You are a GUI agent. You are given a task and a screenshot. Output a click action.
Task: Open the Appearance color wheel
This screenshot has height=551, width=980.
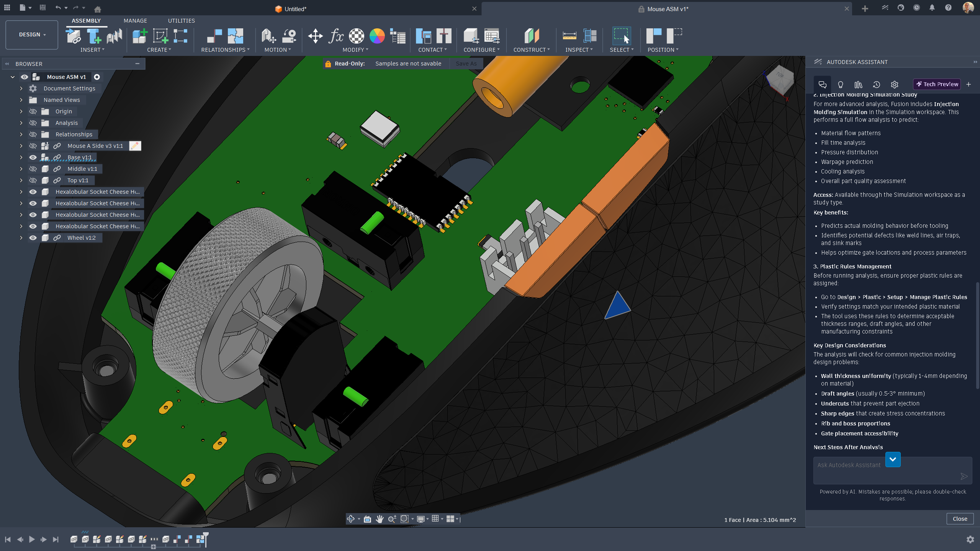point(377,36)
